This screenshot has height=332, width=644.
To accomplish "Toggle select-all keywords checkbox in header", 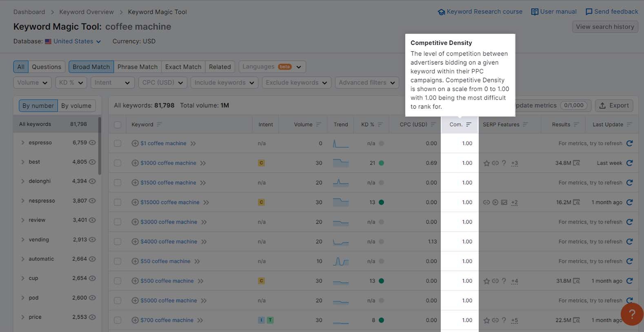I will click(x=118, y=125).
